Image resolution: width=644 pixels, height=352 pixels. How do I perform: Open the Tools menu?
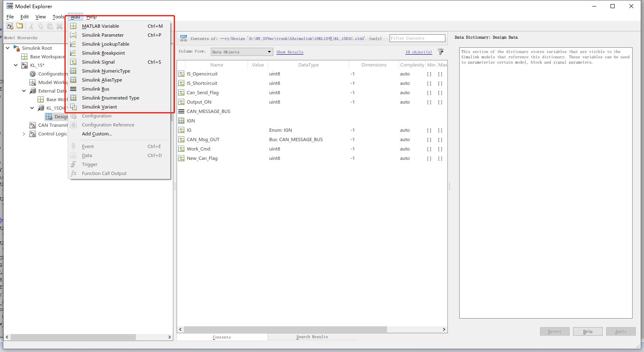coord(58,17)
